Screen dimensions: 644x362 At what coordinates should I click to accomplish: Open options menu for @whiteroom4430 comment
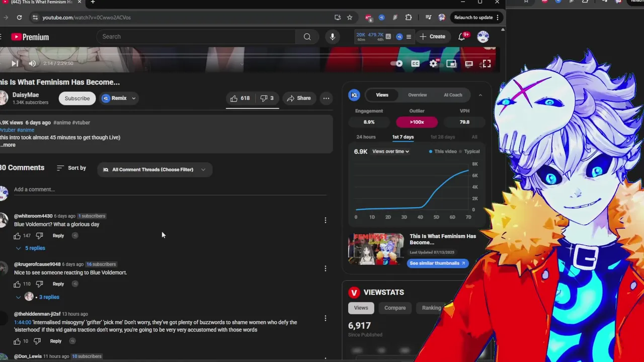326,220
